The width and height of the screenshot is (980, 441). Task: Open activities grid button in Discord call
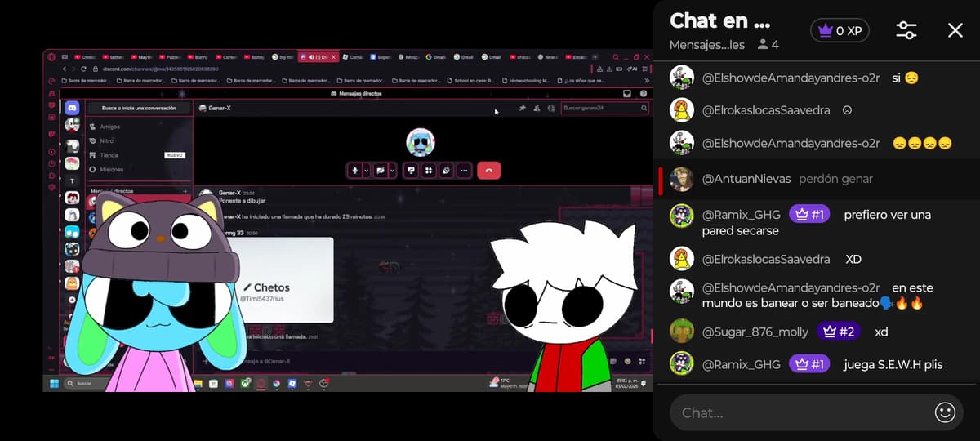pyautogui.click(x=429, y=170)
